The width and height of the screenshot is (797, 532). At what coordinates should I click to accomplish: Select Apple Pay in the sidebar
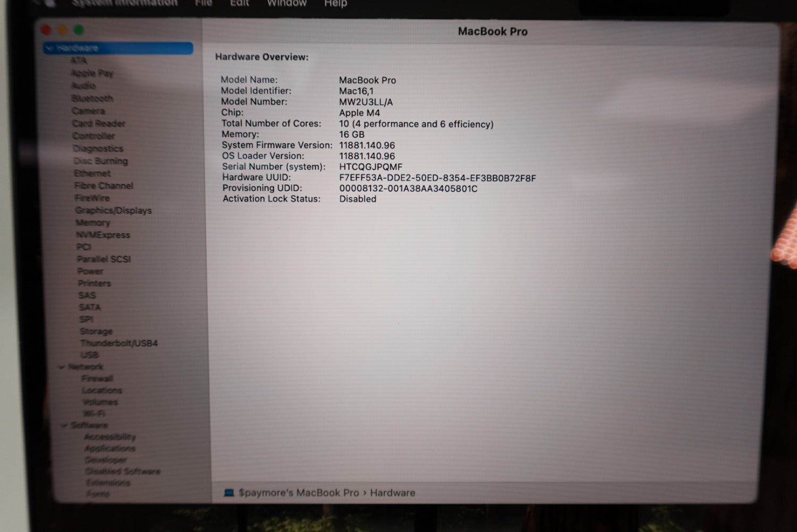coord(92,73)
